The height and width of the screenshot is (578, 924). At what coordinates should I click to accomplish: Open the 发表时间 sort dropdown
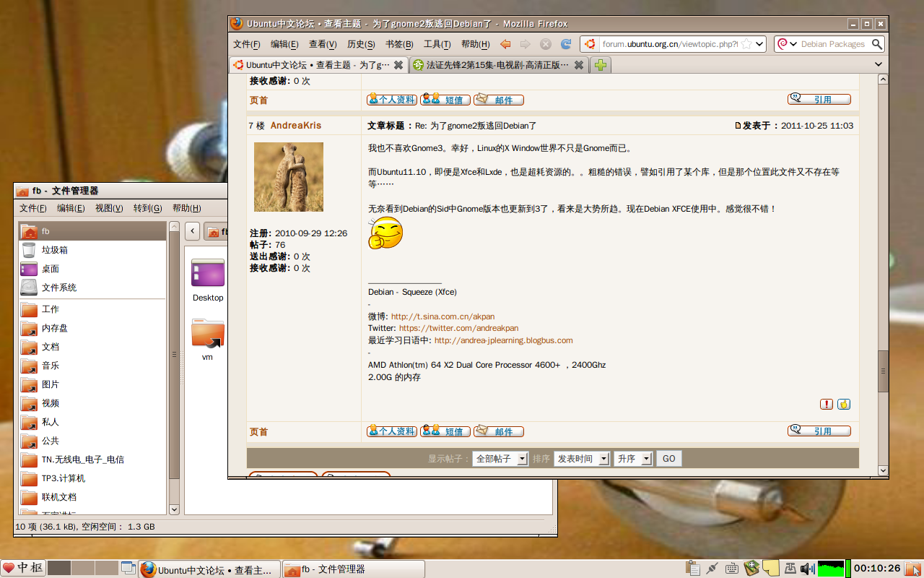click(582, 459)
